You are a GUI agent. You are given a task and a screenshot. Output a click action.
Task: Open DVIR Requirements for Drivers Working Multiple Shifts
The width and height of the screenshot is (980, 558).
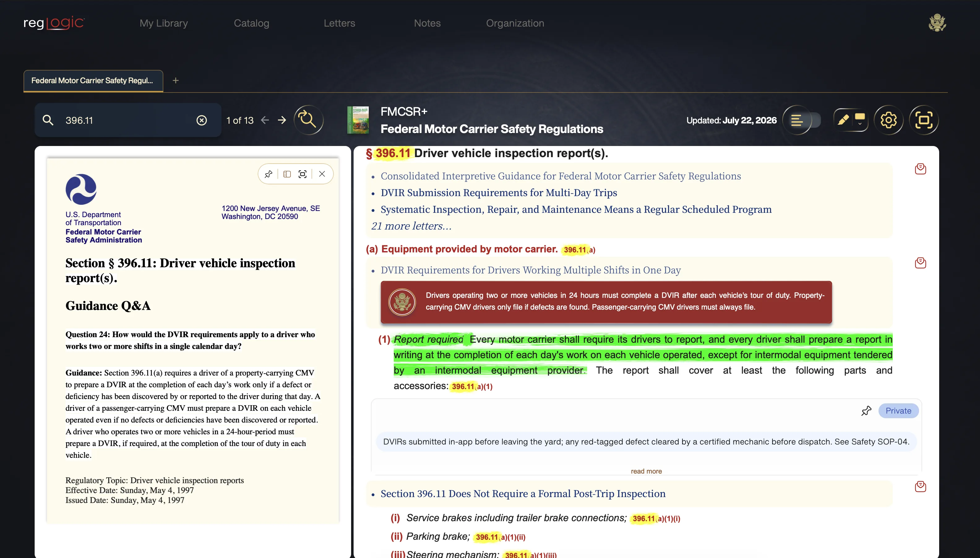(x=531, y=270)
